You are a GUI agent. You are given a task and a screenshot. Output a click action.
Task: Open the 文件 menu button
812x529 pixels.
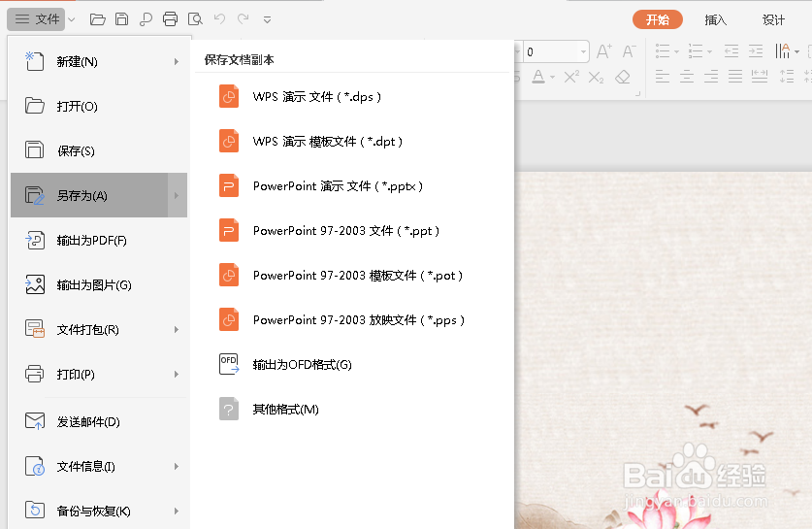click(x=36, y=19)
